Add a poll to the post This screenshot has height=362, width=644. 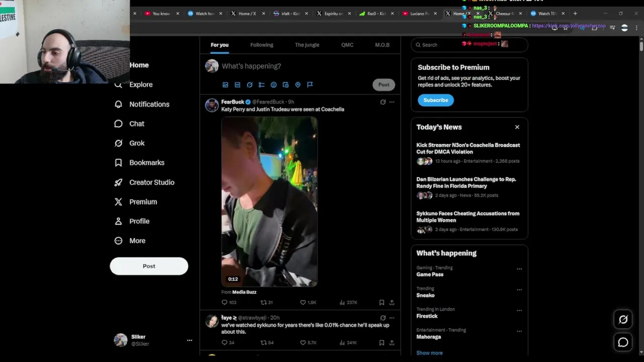[262, 85]
